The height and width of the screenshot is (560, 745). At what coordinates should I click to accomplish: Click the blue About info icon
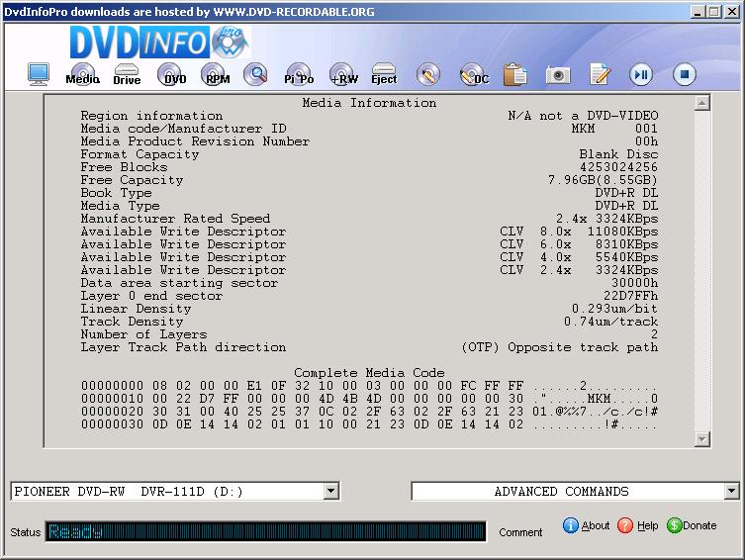click(x=571, y=525)
